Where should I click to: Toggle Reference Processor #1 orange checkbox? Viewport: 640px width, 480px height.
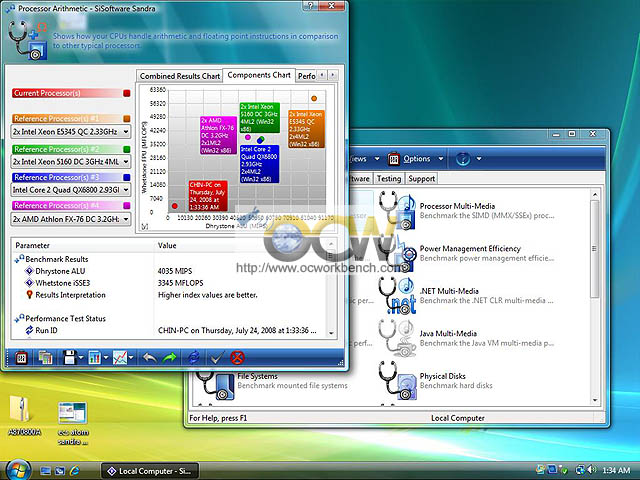127,119
